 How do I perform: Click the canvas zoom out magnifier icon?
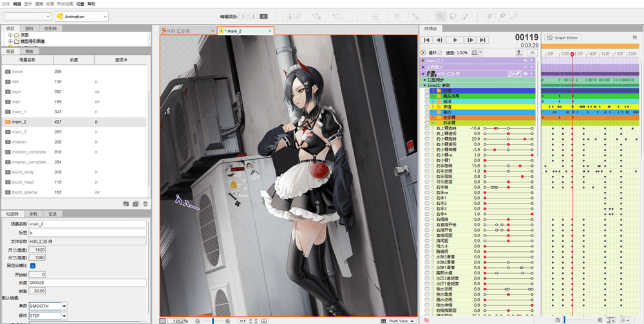(198, 321)
